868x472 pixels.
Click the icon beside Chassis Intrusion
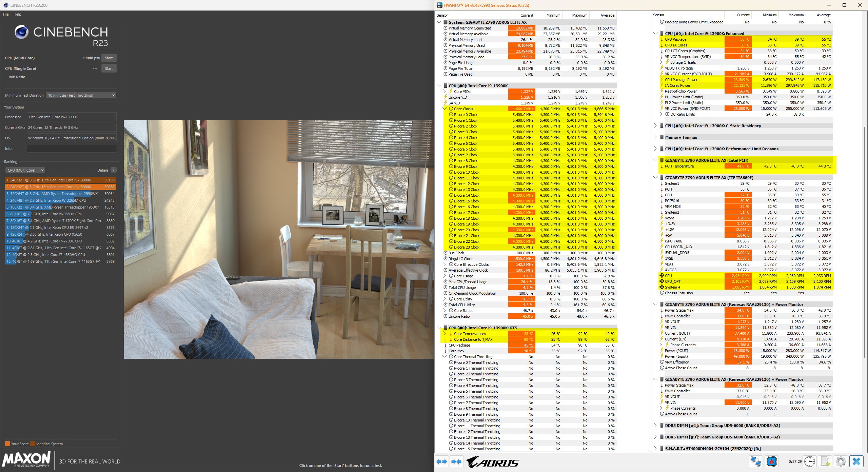(662, 293)
